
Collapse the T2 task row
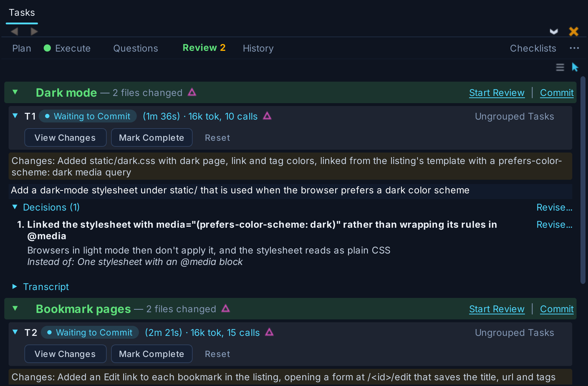click(x=15, y=332)
